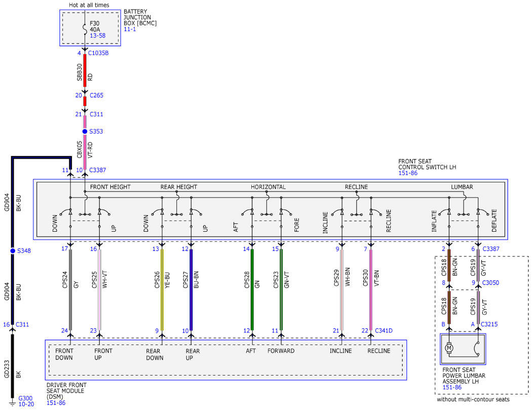Select the Lumbar Inflate switch contact

click(444, 213)
